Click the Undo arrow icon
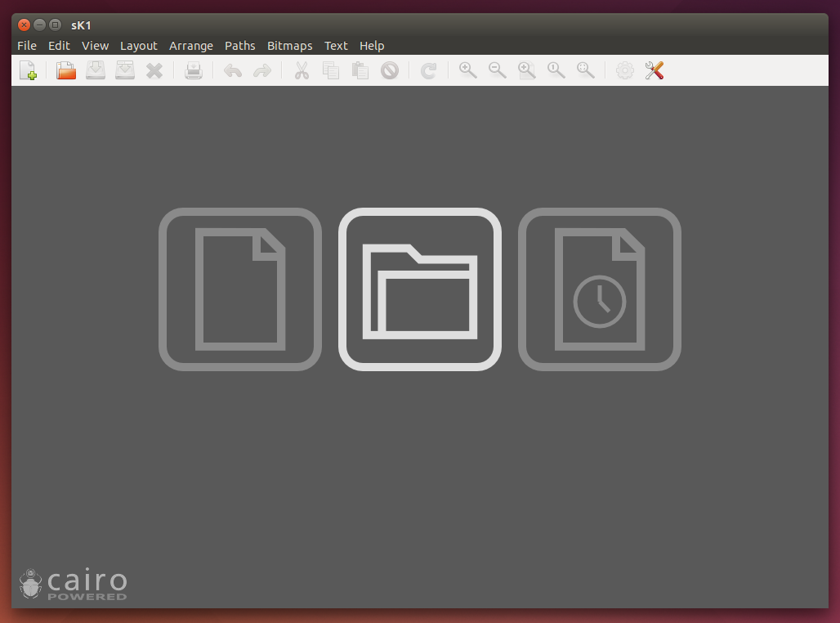The image size is (840, 623). click(x=232, y=70)
